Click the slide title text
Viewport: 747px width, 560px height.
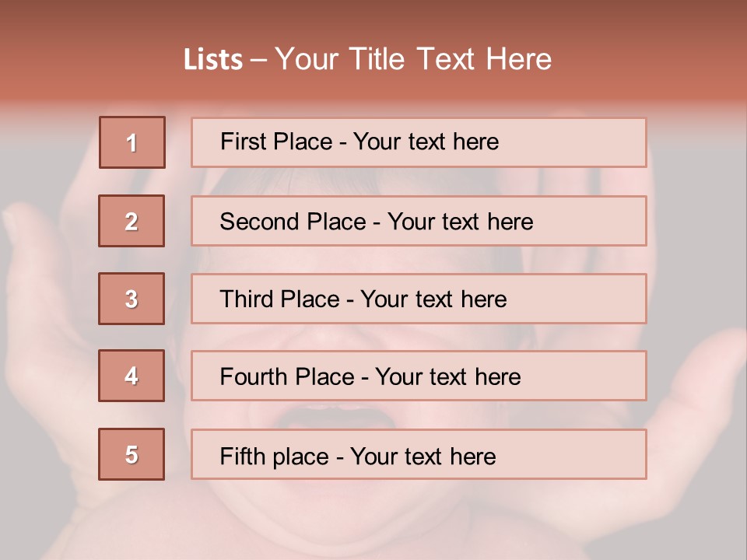coord(368,59)
